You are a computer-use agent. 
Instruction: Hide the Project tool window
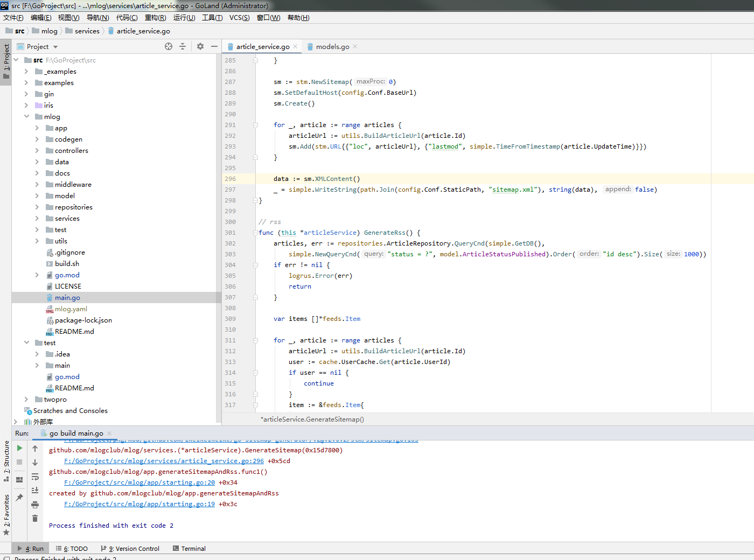click(214, 46)
